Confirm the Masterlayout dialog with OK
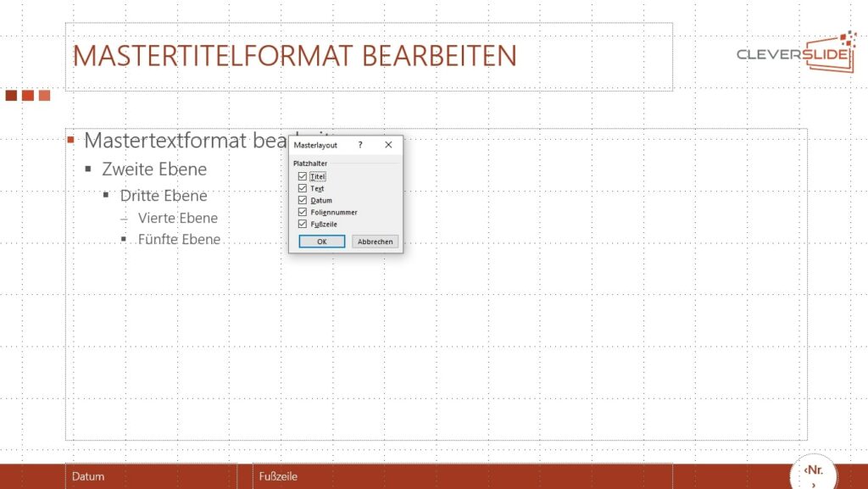This screenshot has width=868, height=489. [322, 242]
